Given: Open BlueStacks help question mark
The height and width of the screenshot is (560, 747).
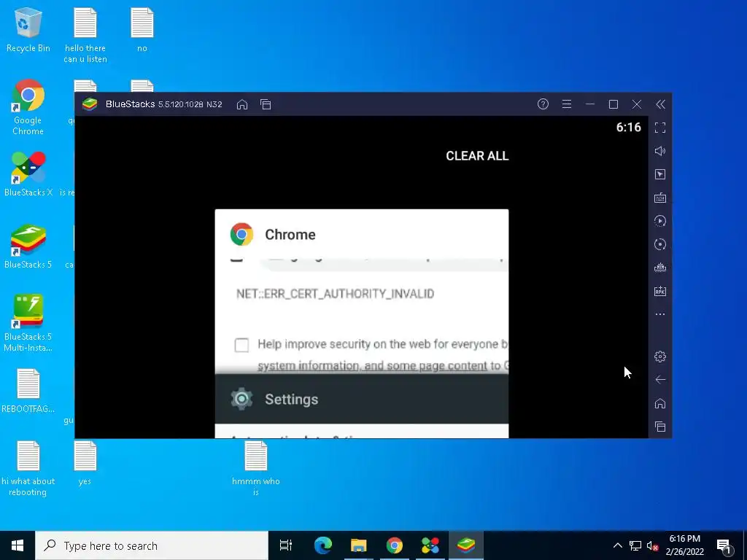Looking at the screenshot, I should point(543,104).
